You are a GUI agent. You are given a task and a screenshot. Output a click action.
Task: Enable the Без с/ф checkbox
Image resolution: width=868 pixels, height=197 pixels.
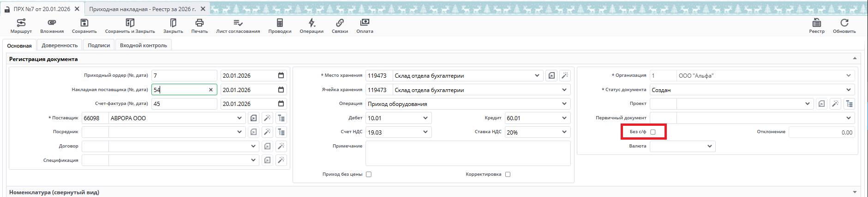pyautogui.click(x=653, y=132)
